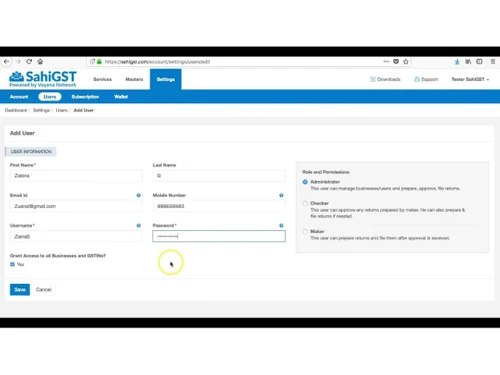The width and height of the screenshot is (500, 375).
Task: Open the Support link
Action: coord(426,79)
